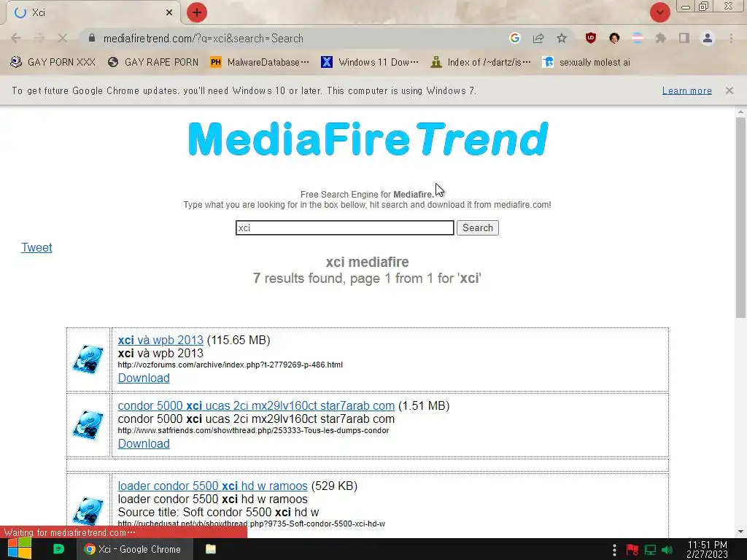
Task: Bookmark this page with the star icon
Action: click(x=562, y=38)
